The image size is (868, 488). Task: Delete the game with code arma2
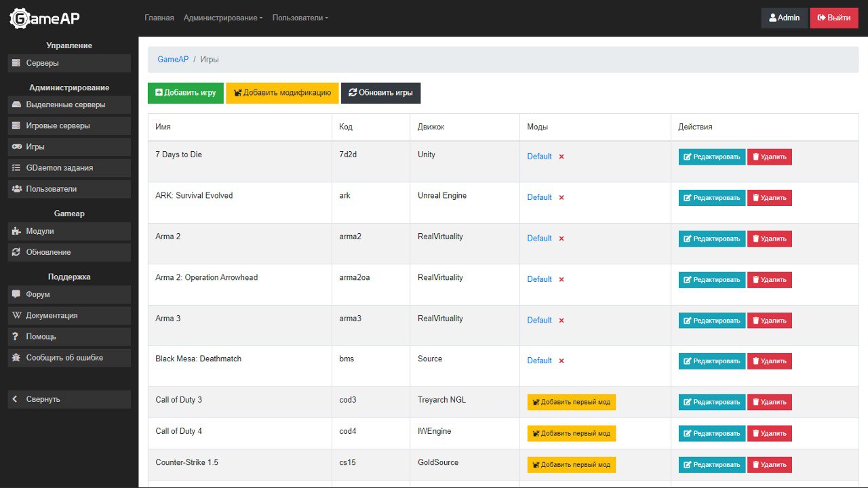point(770,239)
